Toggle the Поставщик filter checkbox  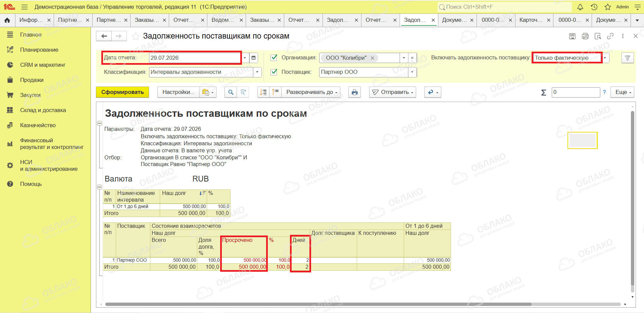(274, 72)
